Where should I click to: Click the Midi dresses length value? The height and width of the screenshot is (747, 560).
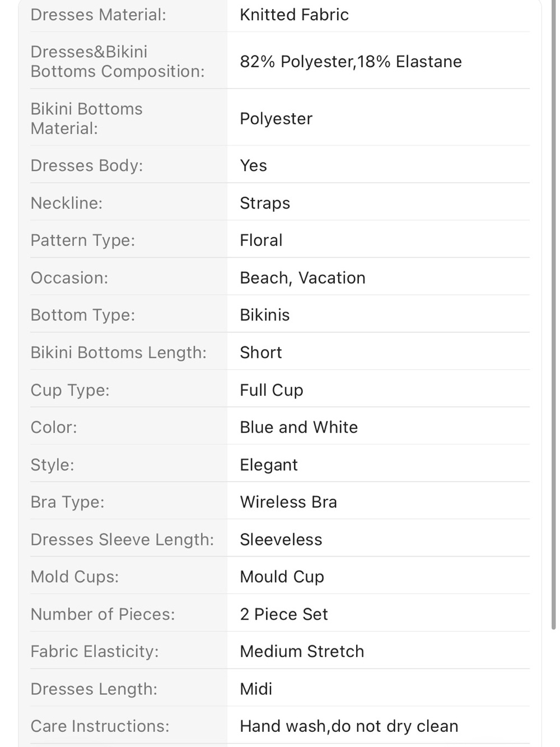coord(256,689)
